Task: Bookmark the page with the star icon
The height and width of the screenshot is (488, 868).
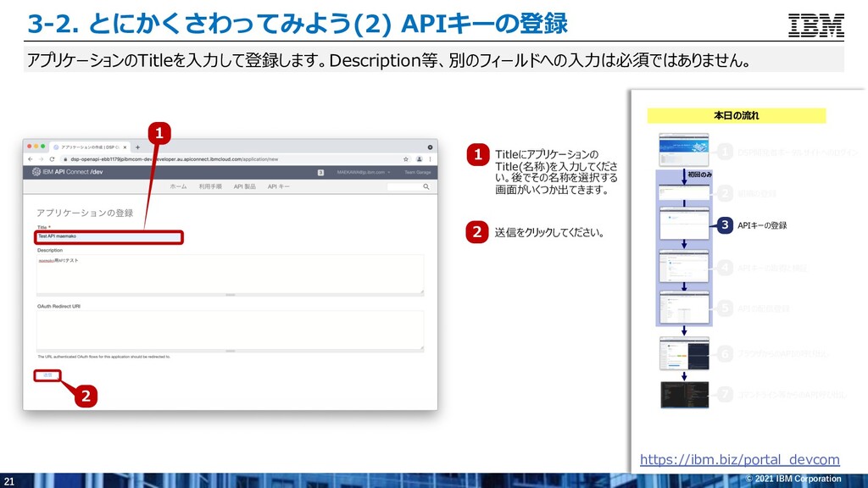Action: [x=406, y=159]
